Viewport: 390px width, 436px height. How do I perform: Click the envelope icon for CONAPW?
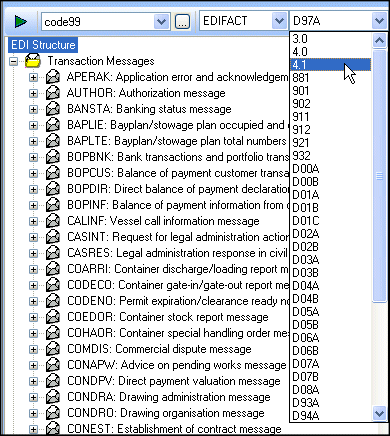pos(53,365)
